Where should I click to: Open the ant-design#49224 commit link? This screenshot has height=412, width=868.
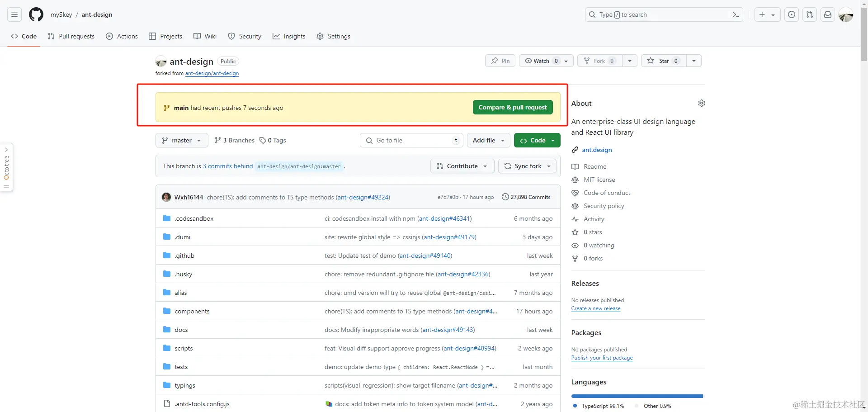pyautogui.click(x=363, y=197)
